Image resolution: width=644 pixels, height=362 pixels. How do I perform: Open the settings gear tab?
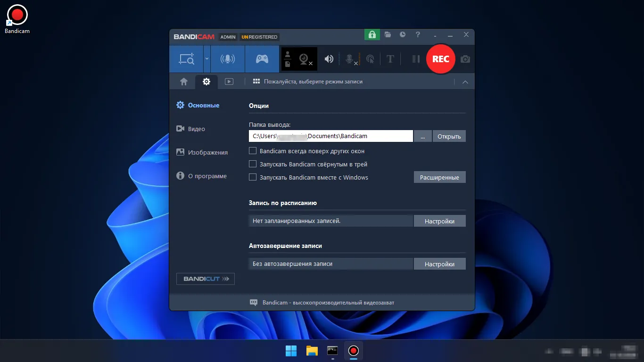click(x=206, y=82)
